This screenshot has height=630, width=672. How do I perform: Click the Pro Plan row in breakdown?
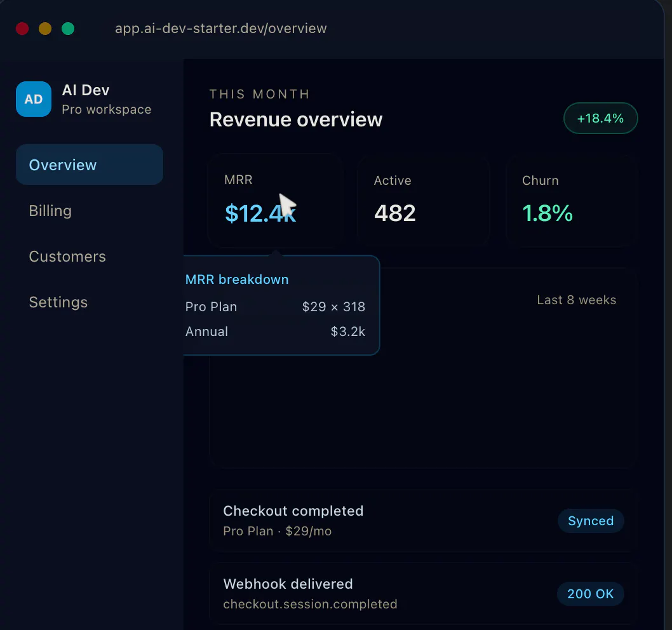point(275,307)
